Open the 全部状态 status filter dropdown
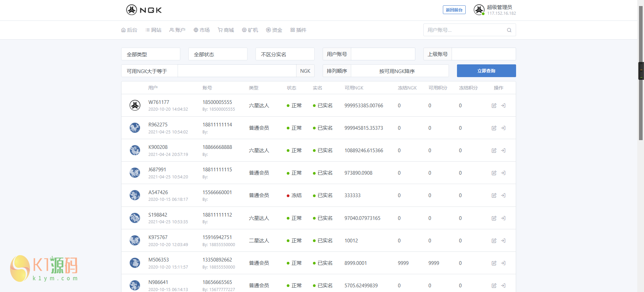The width and height of the screenshot is (644, 292). pos(218,54)
